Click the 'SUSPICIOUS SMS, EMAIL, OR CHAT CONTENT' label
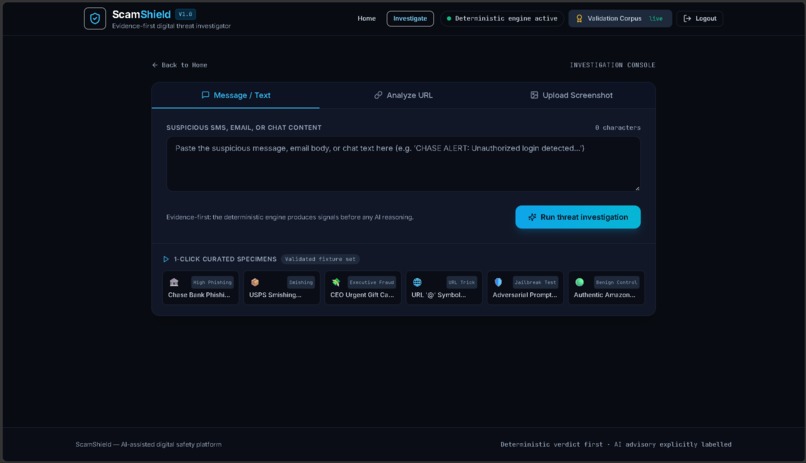Viewport: 806px width, 463px height. (x=244, y=127)
